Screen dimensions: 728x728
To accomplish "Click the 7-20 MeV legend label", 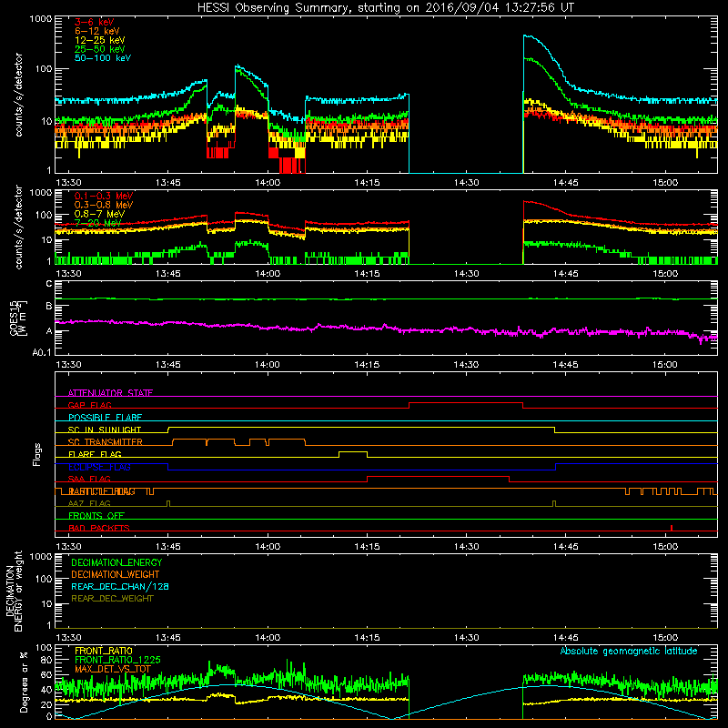I will pos(98,223).
